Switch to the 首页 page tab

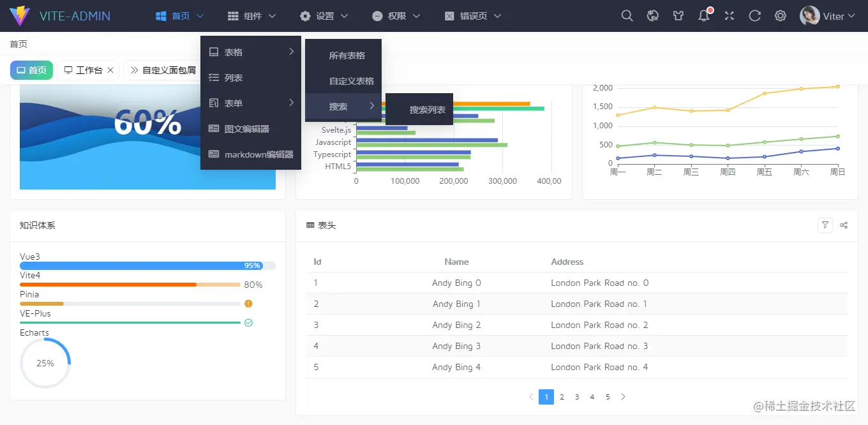click(31, 70)
